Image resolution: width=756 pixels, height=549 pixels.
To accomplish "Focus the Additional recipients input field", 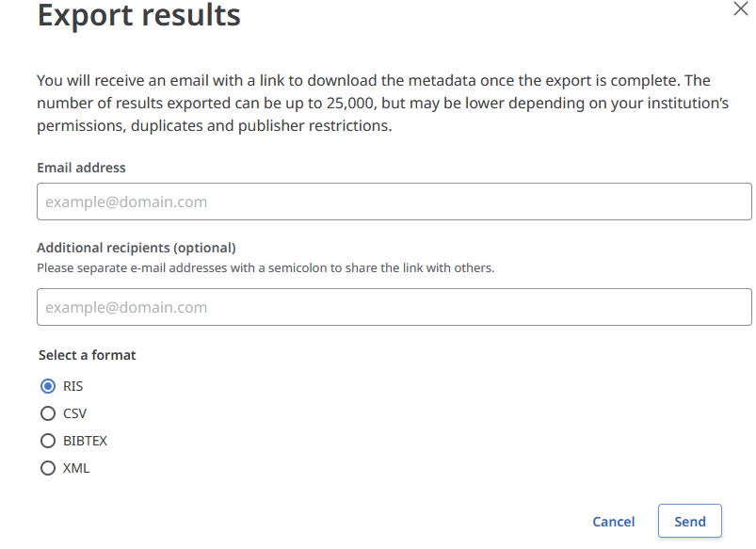I will [394, 307].
